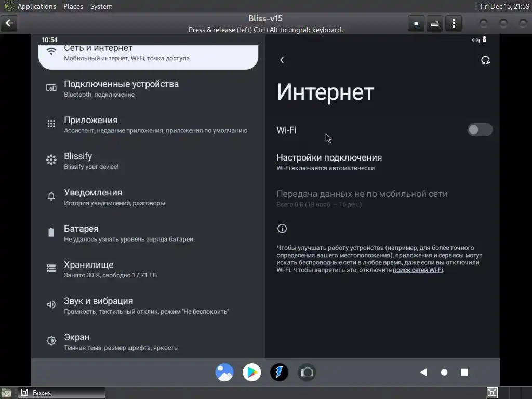The width and height of the screenshot is (532, 399).
Task: Launch Google Play Store from the taskbar
Action: tap(252, 372)
